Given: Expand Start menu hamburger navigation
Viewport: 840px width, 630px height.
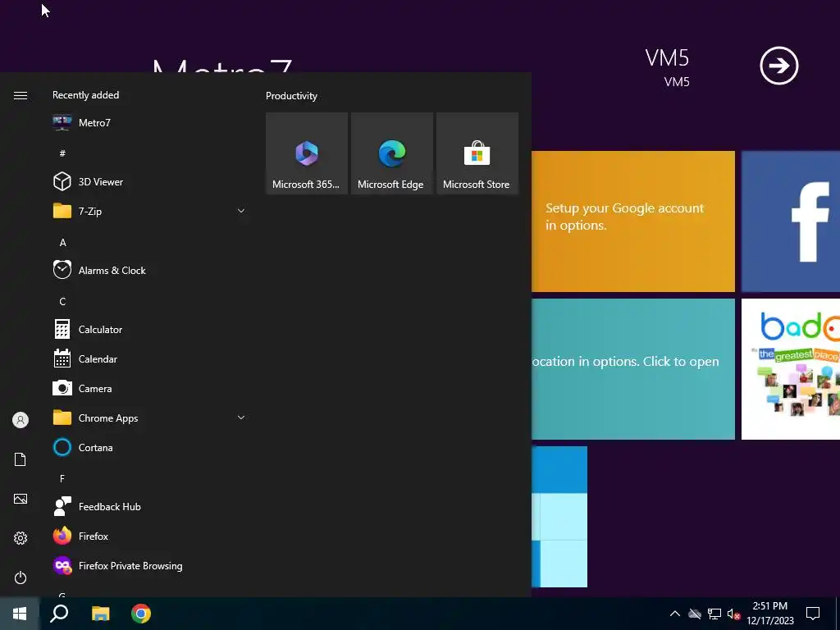Looking at the screenshot, I should [x=21, y=95].
